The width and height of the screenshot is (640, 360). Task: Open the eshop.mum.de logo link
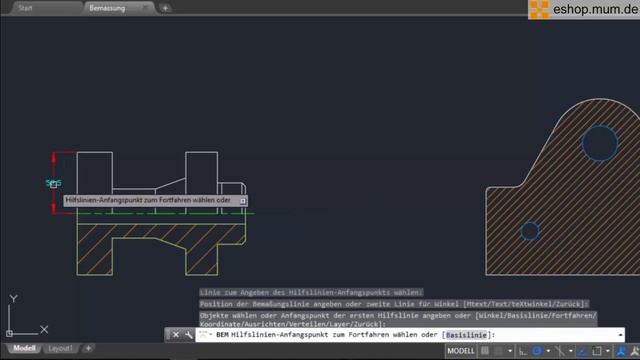584,9
